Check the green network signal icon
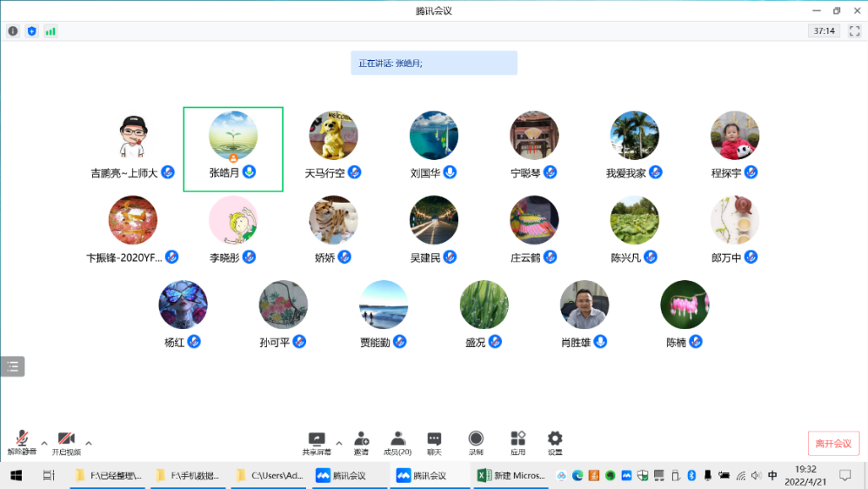The width and height of the screenshot is (868, 489). click(50, 31)
